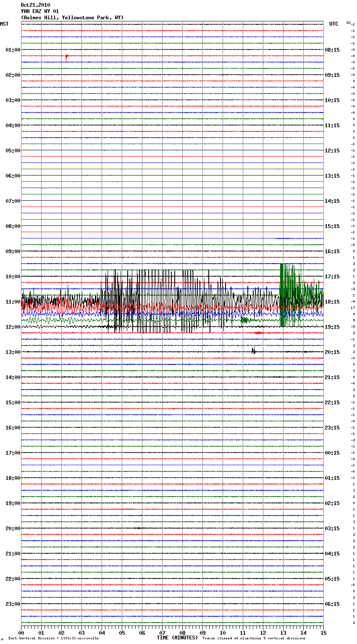The image size is (357, 644).
Task: Select the 10:00 MST row label
Action: tap(13, 277)
